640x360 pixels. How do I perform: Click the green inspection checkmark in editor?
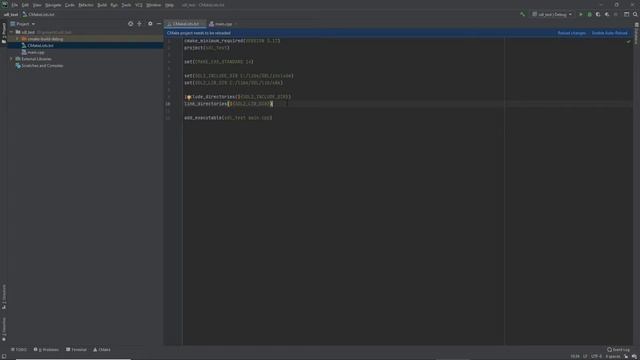click(x=629, y=41)
